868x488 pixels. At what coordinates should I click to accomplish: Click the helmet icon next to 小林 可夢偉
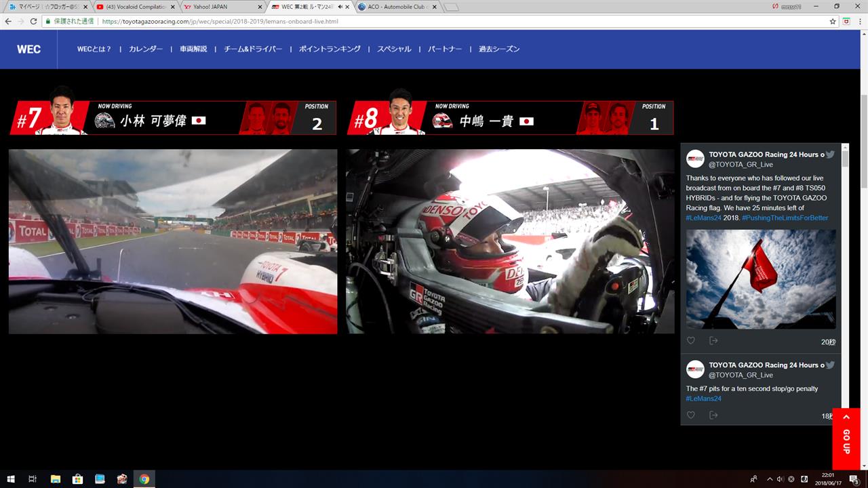tap(104, 121)
